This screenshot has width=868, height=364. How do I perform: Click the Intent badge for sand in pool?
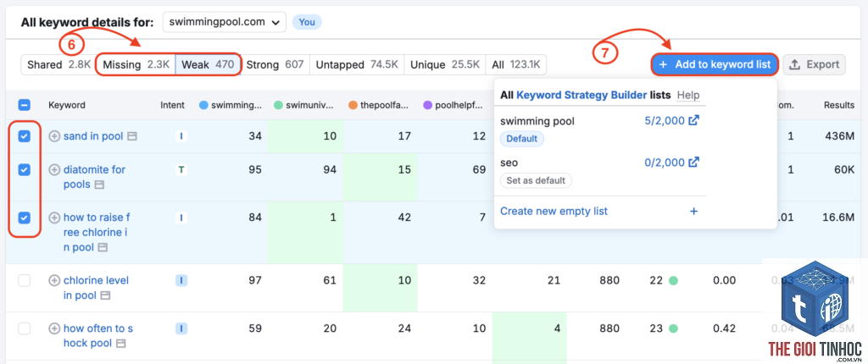click(x=181, y=136)
